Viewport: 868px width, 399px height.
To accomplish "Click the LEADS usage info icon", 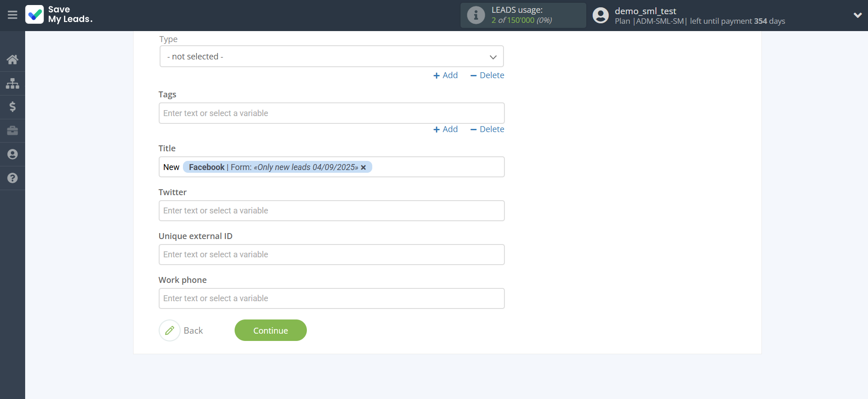I will [476, 16].
